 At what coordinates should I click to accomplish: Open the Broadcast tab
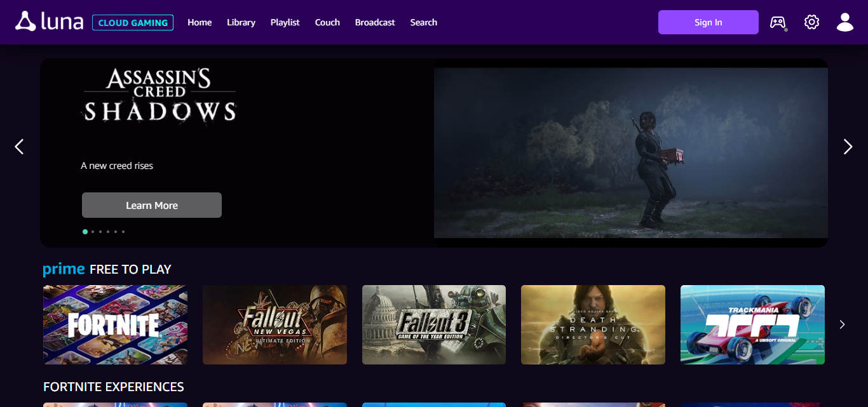tap(375, 22)
